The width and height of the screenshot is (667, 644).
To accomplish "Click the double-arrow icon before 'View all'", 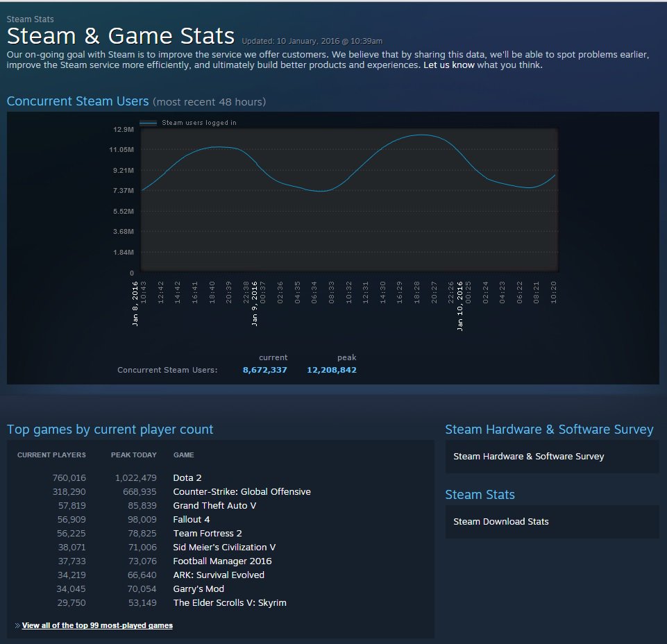I will 17,625.
